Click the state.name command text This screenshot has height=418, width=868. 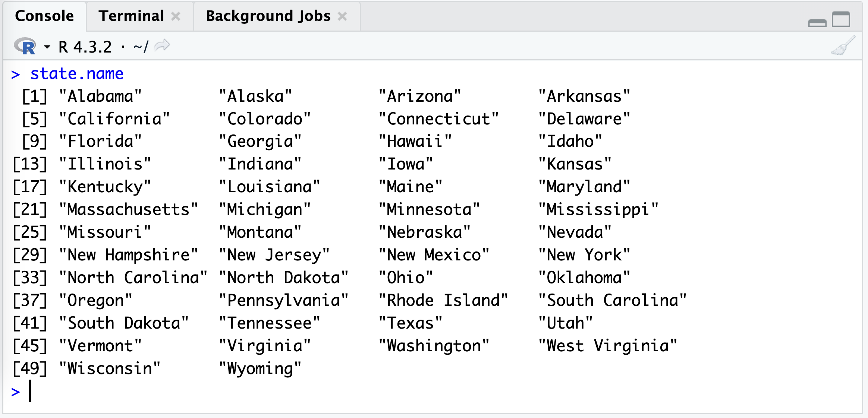(x=77, y=74)
